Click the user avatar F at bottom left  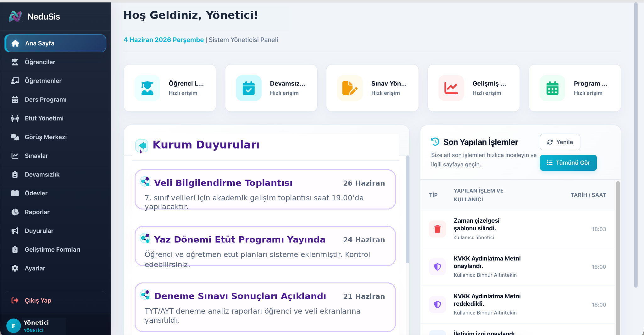14,326
